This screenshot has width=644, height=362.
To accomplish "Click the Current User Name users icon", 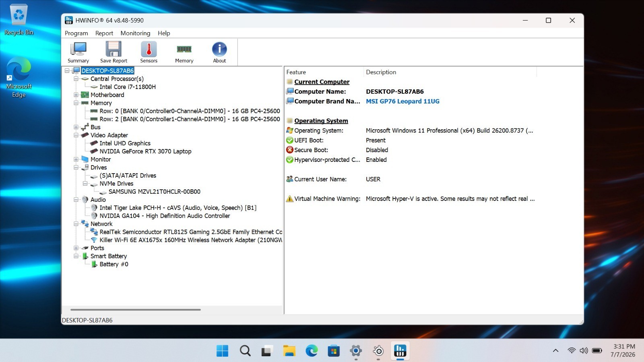I will 289,179.
